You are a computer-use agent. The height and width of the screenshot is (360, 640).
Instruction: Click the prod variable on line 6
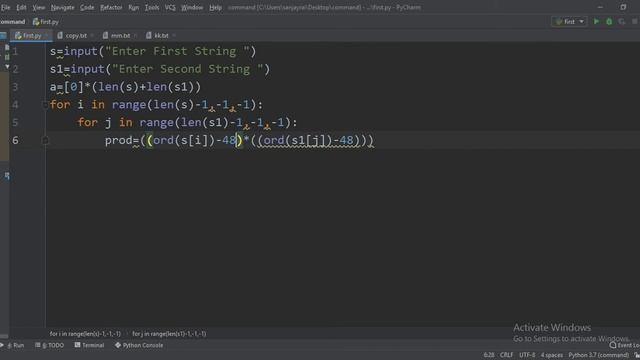[x=118, y=140]
